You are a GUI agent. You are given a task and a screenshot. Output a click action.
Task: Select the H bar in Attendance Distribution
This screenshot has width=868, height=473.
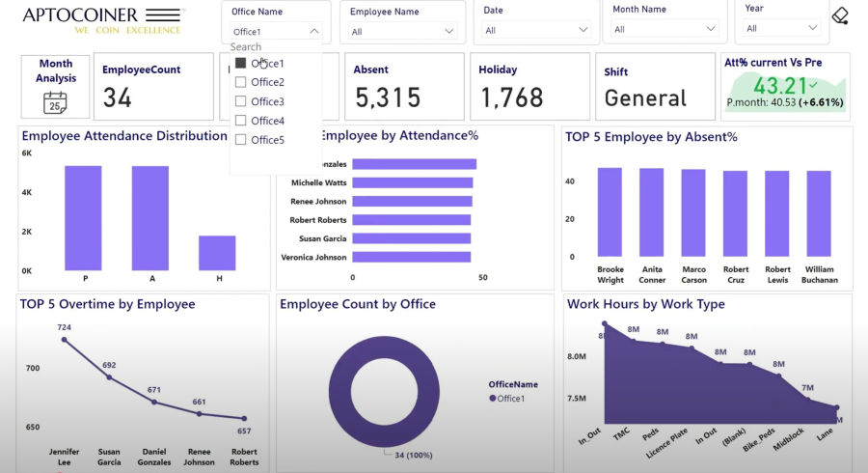coord(217,253)
